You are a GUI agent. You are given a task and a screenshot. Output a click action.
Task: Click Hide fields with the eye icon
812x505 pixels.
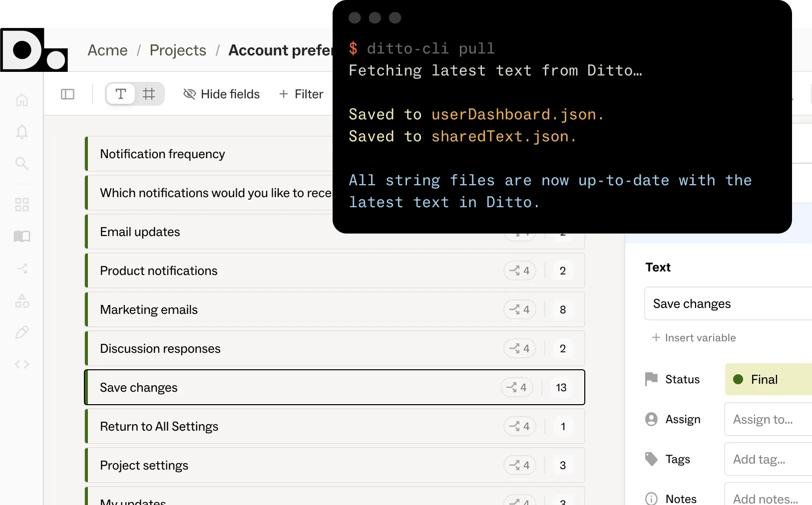(221, 94)
